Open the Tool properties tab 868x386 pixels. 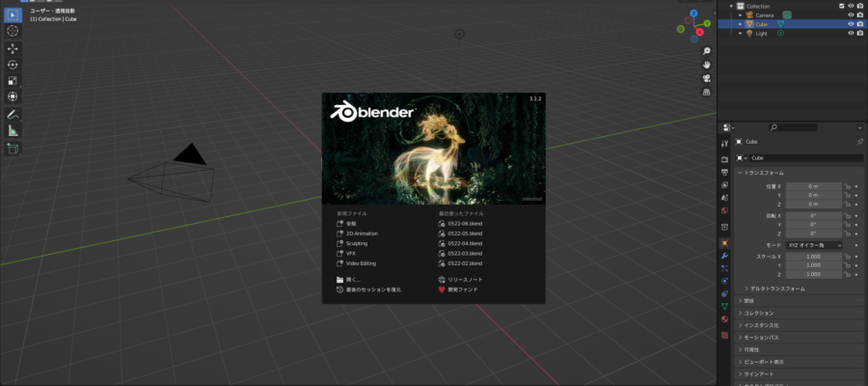pos(724,144)
